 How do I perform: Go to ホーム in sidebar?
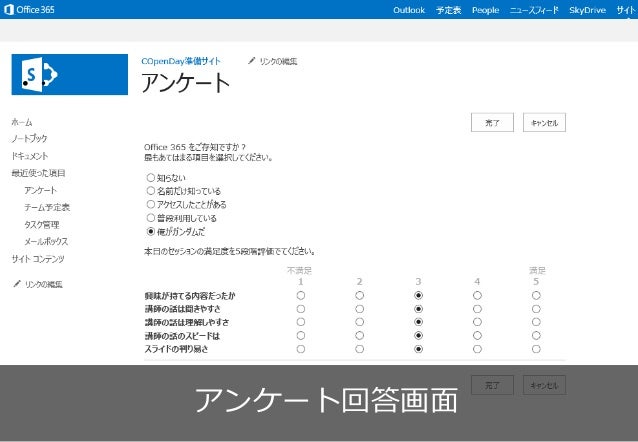point(22,122)
